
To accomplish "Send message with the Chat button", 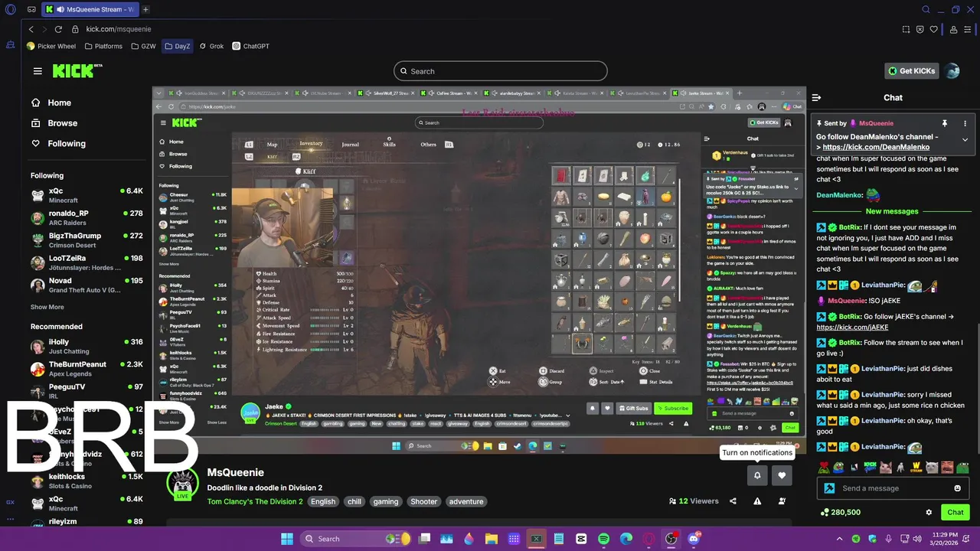I will pos(955,512).
